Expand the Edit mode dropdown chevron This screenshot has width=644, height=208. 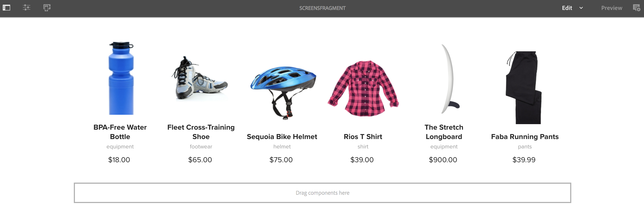pyautogui.click(x=581, y=8)
